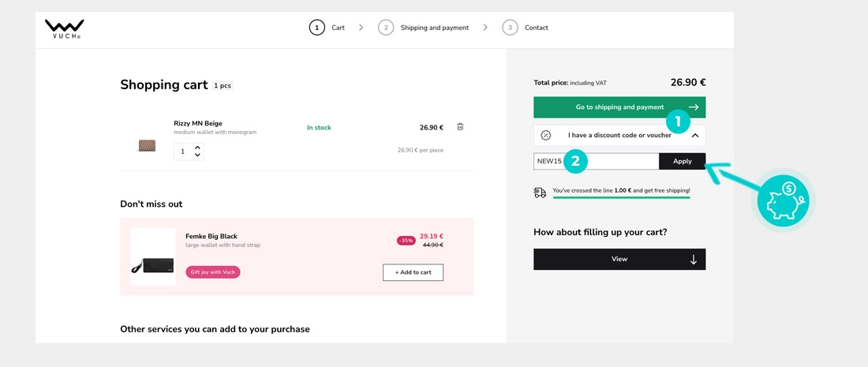Click the Gift joy with Vuch tag

(x=213, y=272)
